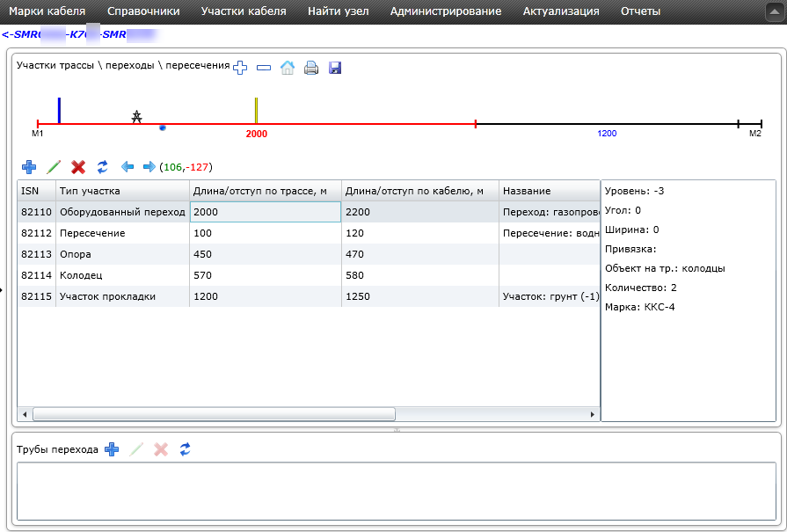Viewport: 787px width, 532px height.
Task: Click the Объект на тр.: колодцы line
Action: [x=665, y=268]
